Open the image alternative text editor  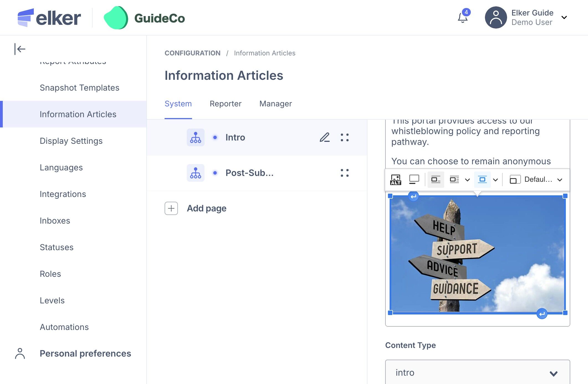pyautogui.click(x=395, y=180)
